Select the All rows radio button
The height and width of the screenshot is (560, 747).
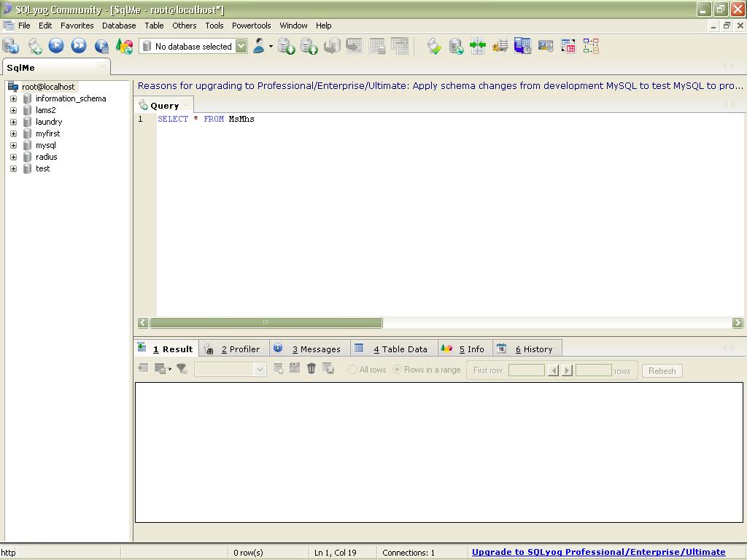[x=352, y=370]
